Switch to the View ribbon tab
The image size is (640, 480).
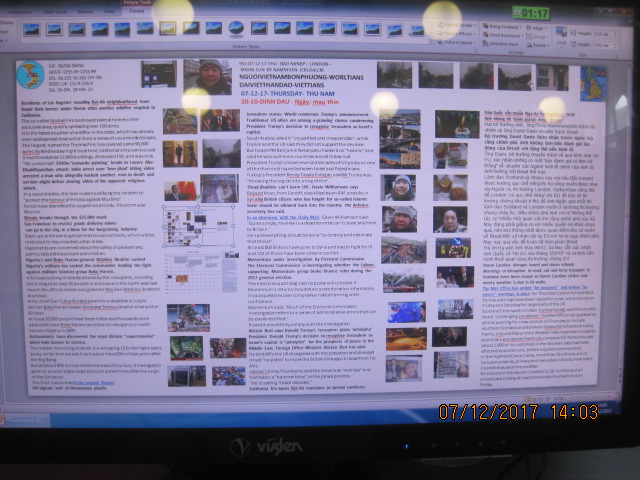pyautogui.click(x=109, y=11)
